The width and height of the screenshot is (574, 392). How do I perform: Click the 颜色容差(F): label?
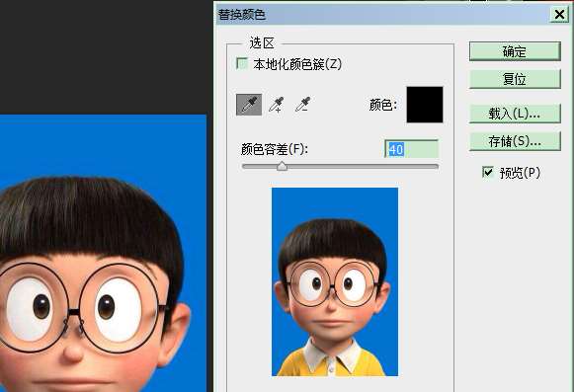[x=275, y=149]
